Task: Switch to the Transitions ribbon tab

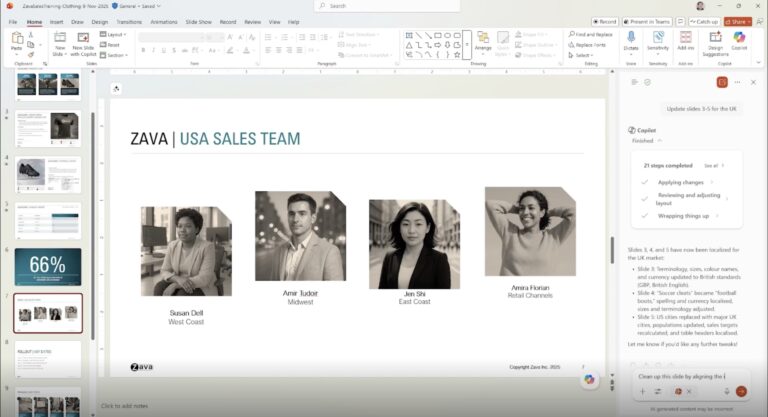Action: [x=129, y=21]
